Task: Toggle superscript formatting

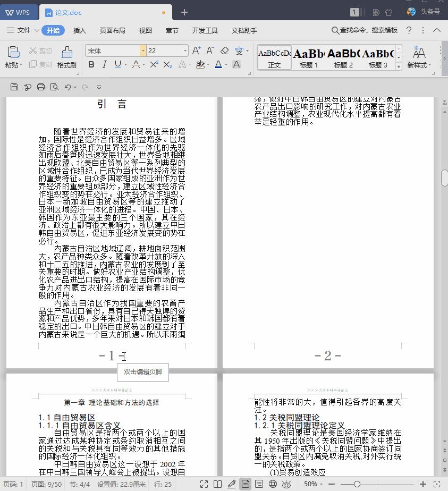Action: (154, 64)
